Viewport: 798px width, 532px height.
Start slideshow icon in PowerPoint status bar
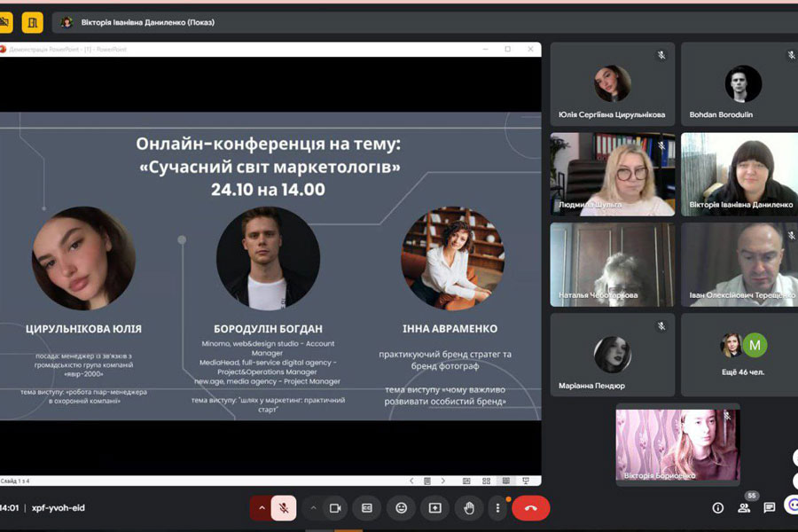[526, 481]
